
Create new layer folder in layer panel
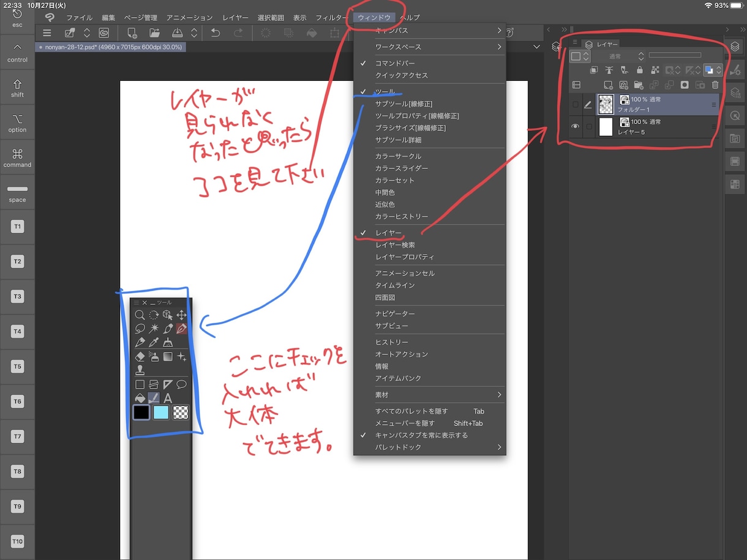coord(639,85)
